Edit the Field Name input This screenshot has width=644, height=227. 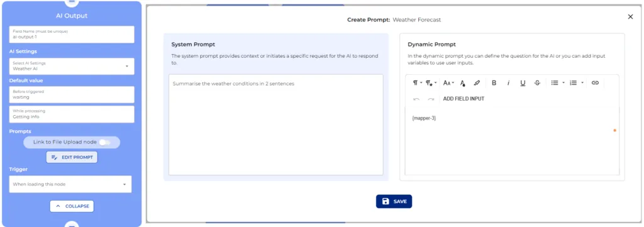tap(72, 34)
